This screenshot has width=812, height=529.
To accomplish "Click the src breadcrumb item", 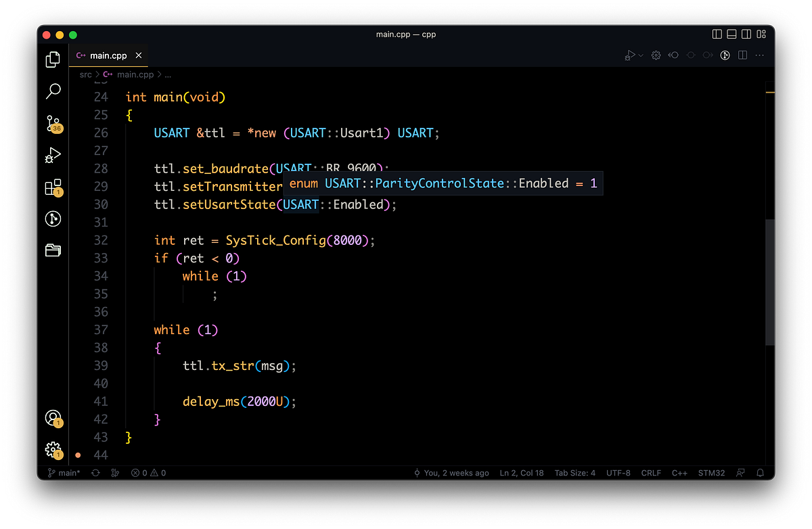I will 85,74.
